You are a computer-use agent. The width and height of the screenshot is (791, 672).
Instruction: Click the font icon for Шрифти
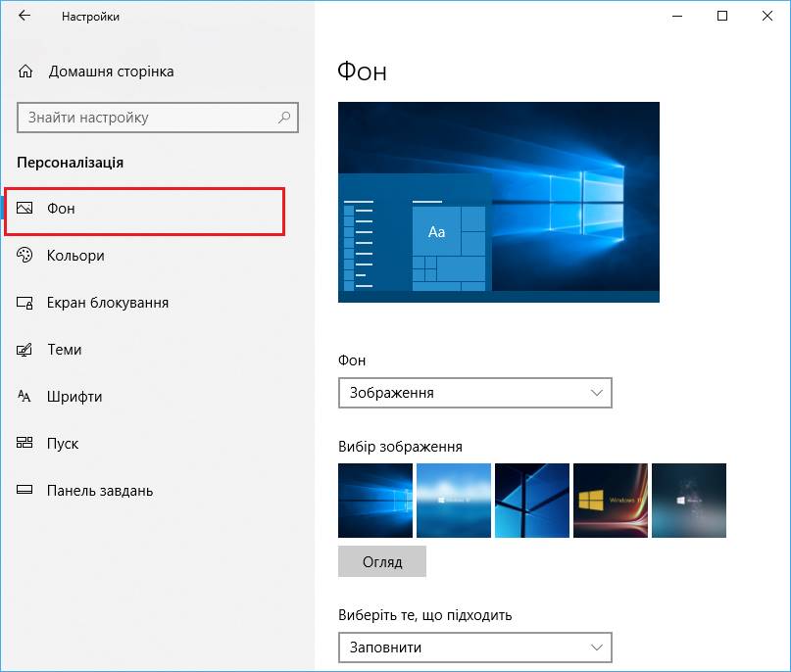coord(25,396)
